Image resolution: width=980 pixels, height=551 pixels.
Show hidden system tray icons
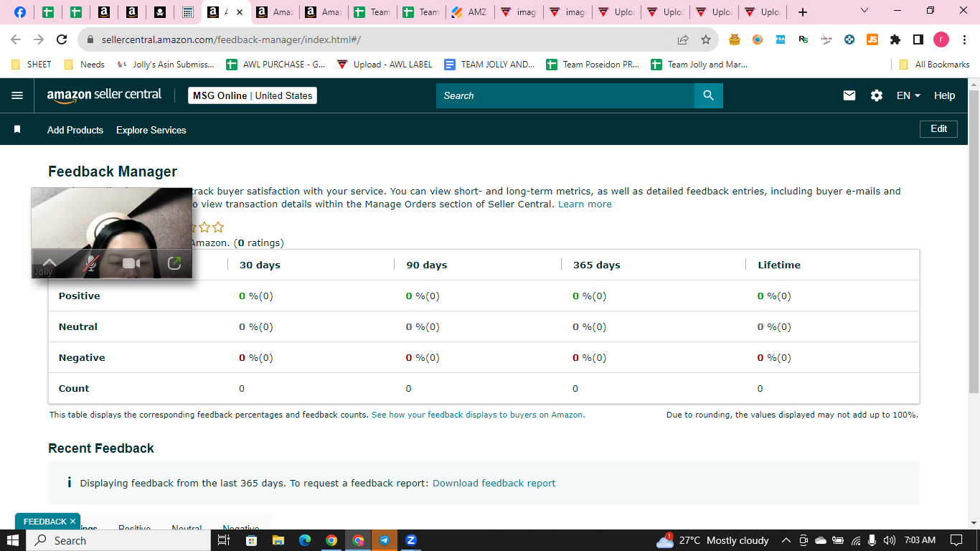pyautogui.click(x=786, y=540)
